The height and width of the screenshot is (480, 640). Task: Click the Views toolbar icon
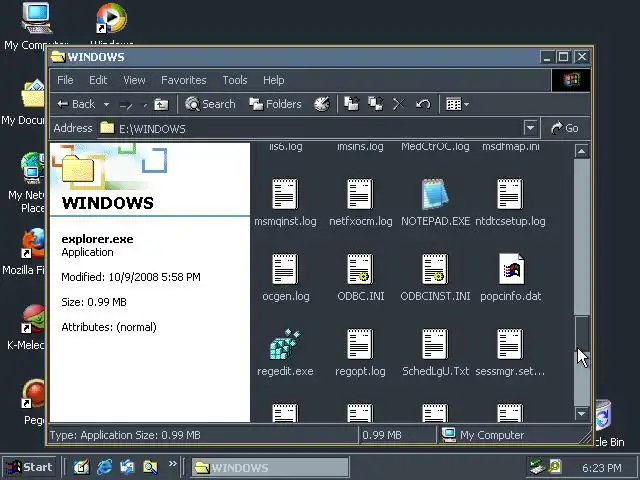click(x=453, y=104)
